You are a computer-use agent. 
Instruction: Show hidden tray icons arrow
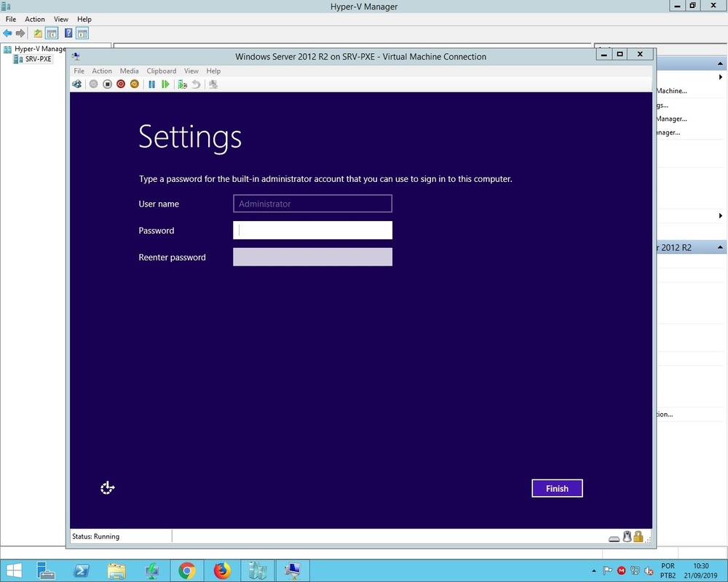tap(593, 570)
